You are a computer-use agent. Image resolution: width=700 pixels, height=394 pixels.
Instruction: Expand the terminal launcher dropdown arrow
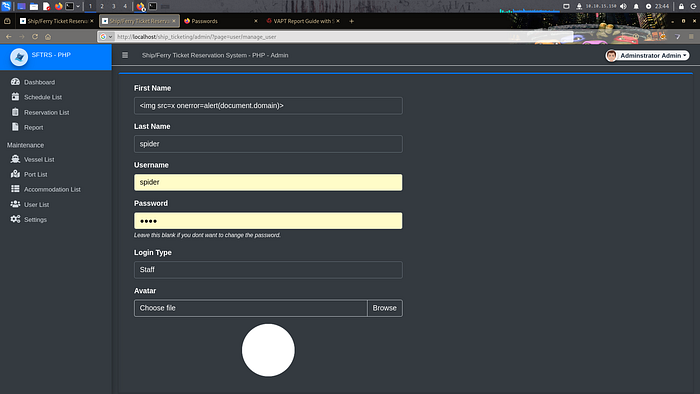point(78,6)
